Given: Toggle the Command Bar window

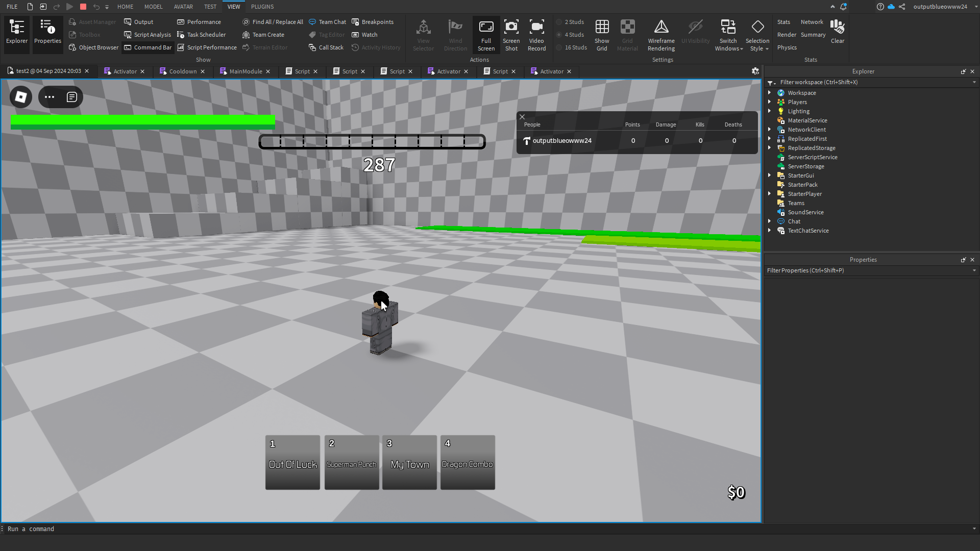Looking at the screenshot, I should (148, 47).
